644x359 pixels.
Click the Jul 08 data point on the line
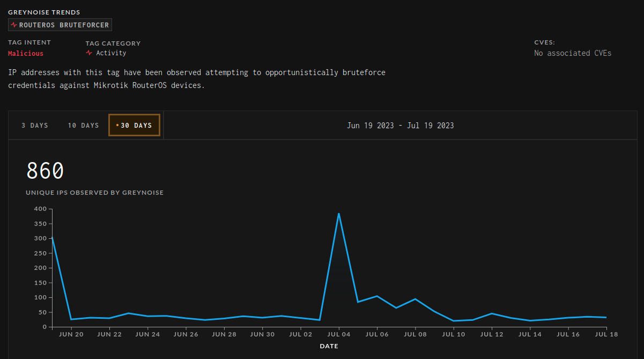tap(415, 299)
